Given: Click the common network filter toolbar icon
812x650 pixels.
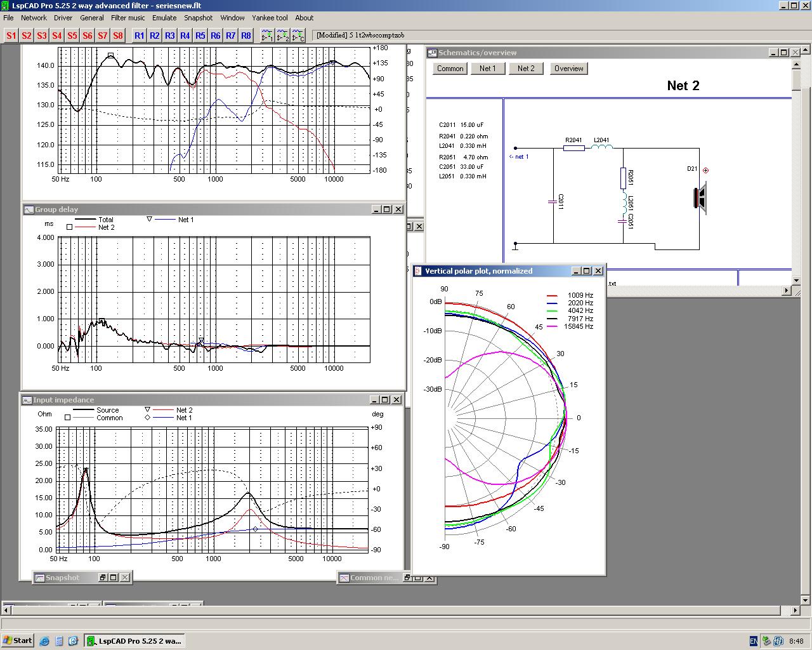Looking at the screenshot, I should pos(298,36).
